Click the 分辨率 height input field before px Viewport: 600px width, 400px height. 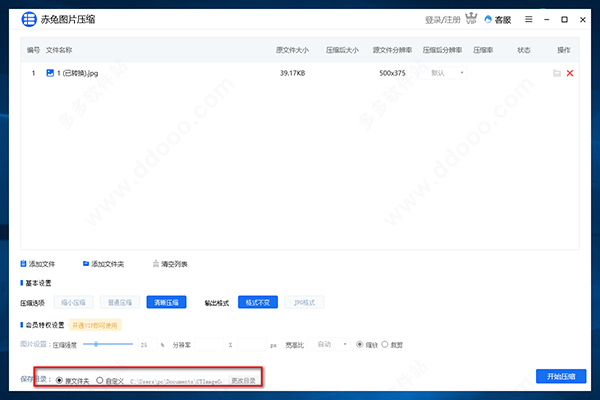(x=252, y=344)
